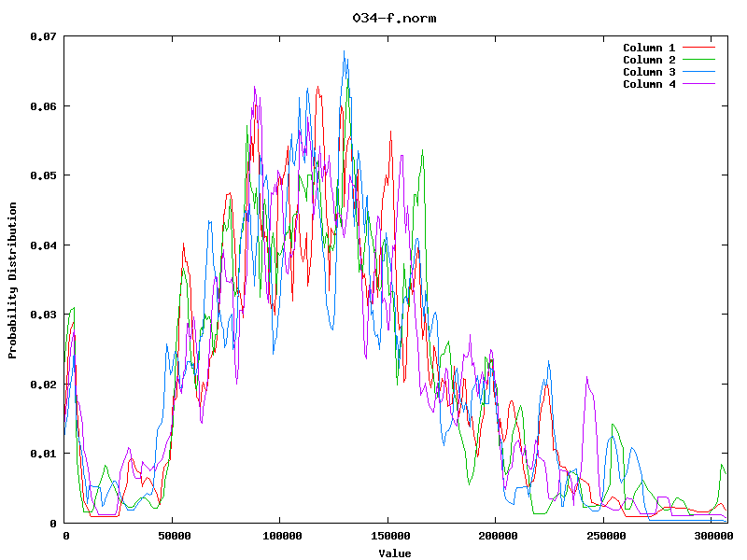
Task: Click the x-axis tick label 100000
Action: [282, 536]
